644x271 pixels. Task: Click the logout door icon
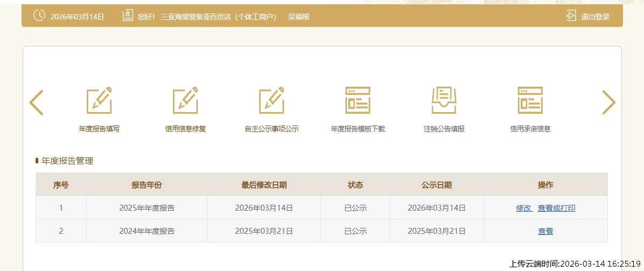click(571, 16)
